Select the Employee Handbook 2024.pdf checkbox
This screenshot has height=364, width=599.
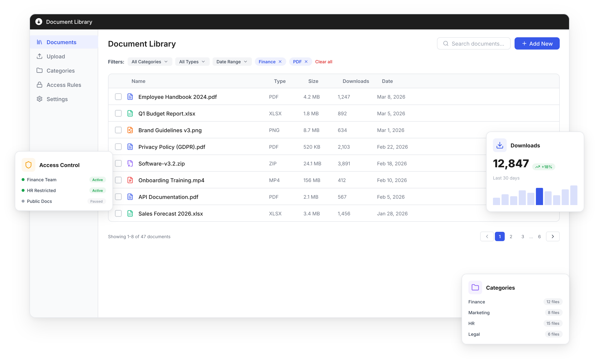point(118,97)
